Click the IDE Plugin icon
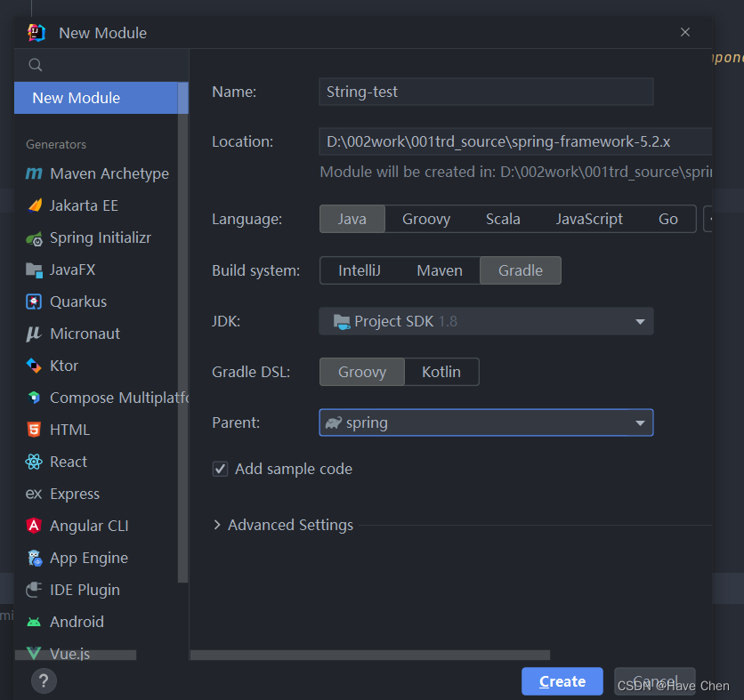 pos(34,590)
